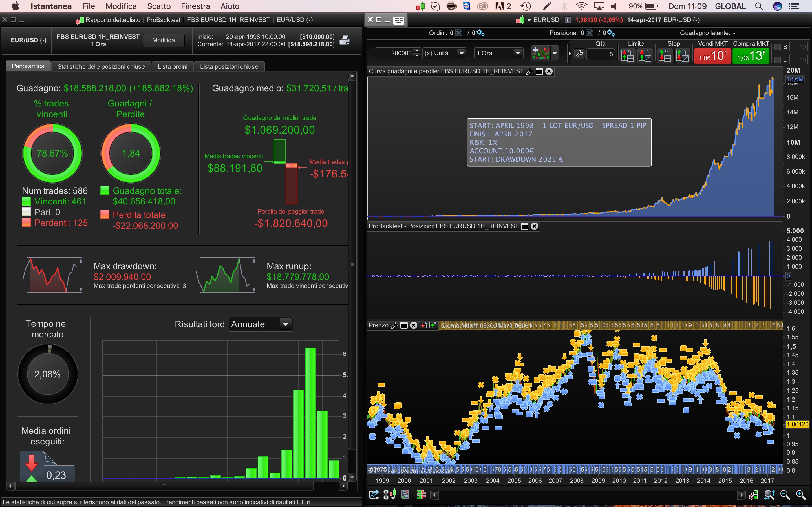Click the report horizontal scrollbar
This screenshot has width=812, height=507.
click(x=164, y=486)
